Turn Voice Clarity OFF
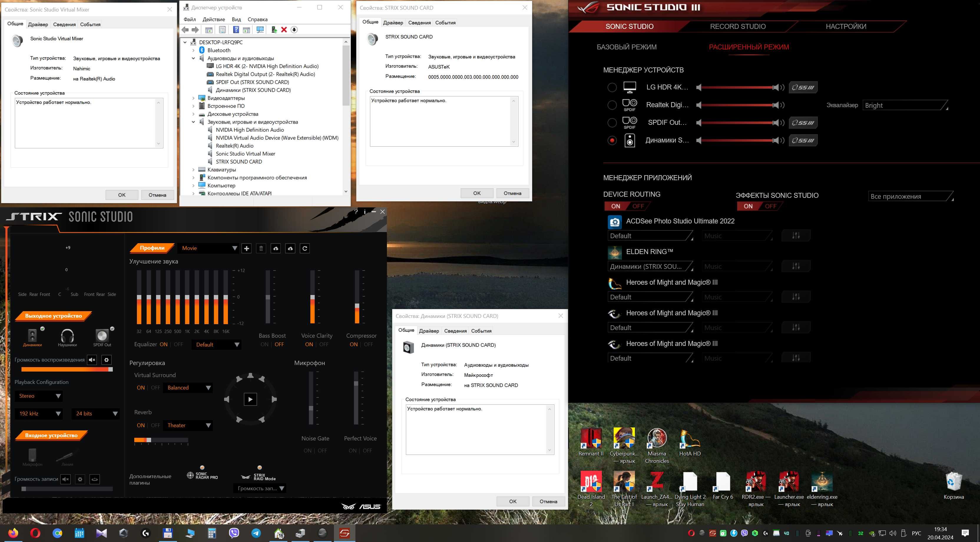 (x=324, y=344)
